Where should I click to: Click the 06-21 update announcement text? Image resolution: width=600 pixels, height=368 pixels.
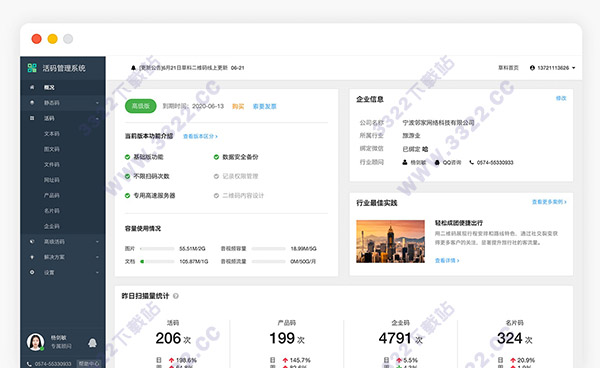tap(191, 68)
